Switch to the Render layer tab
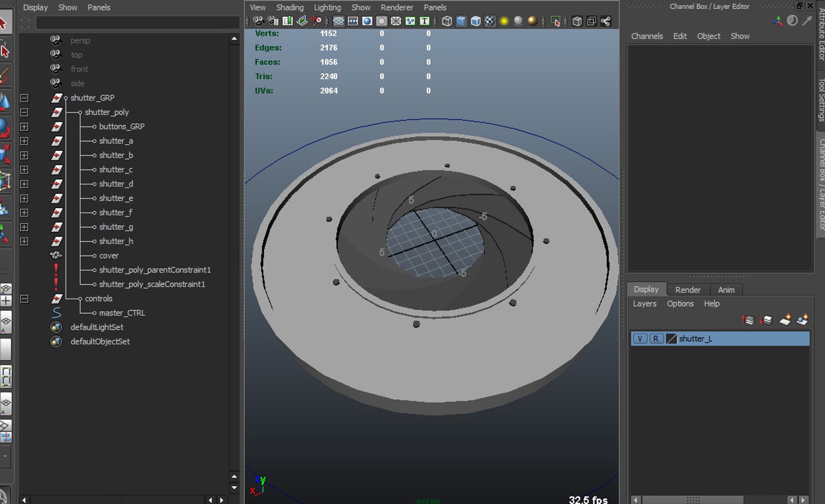Viewport: 825px width, 504px height. (688, 290)
